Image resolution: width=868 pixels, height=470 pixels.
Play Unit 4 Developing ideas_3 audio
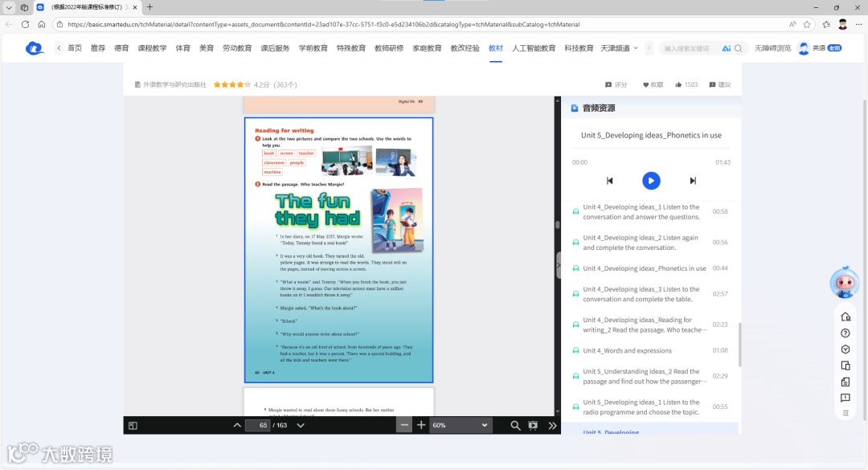click(650, 294)
